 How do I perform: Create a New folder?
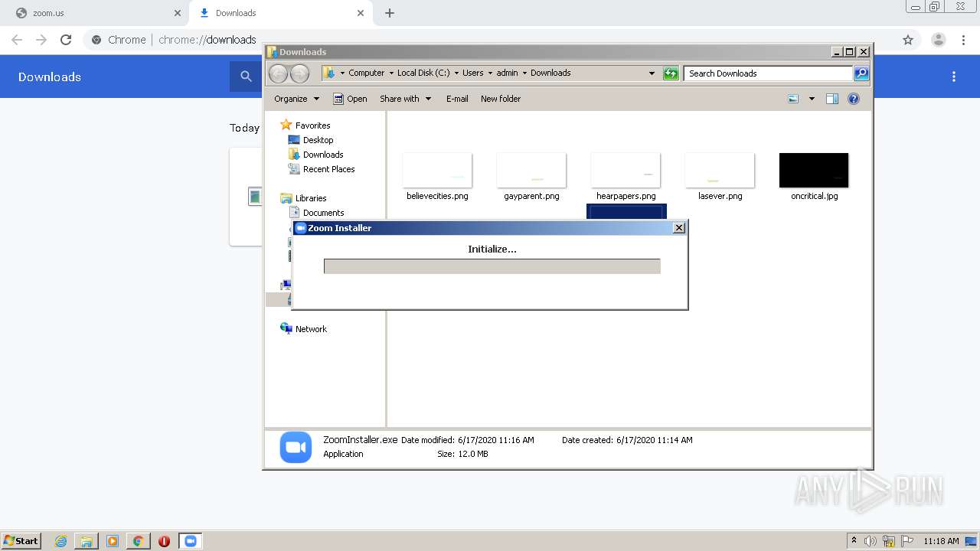click(x=501, y=99)
